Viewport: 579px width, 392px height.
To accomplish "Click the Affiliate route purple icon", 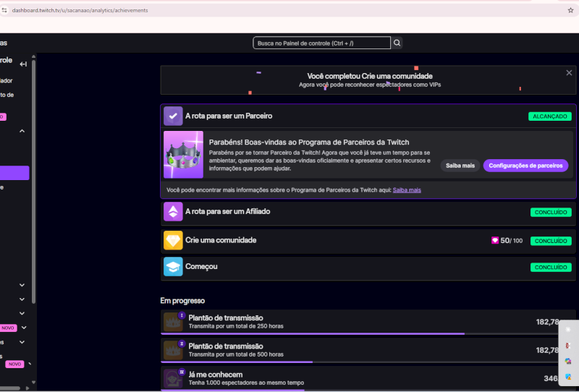I will point(173,211).
